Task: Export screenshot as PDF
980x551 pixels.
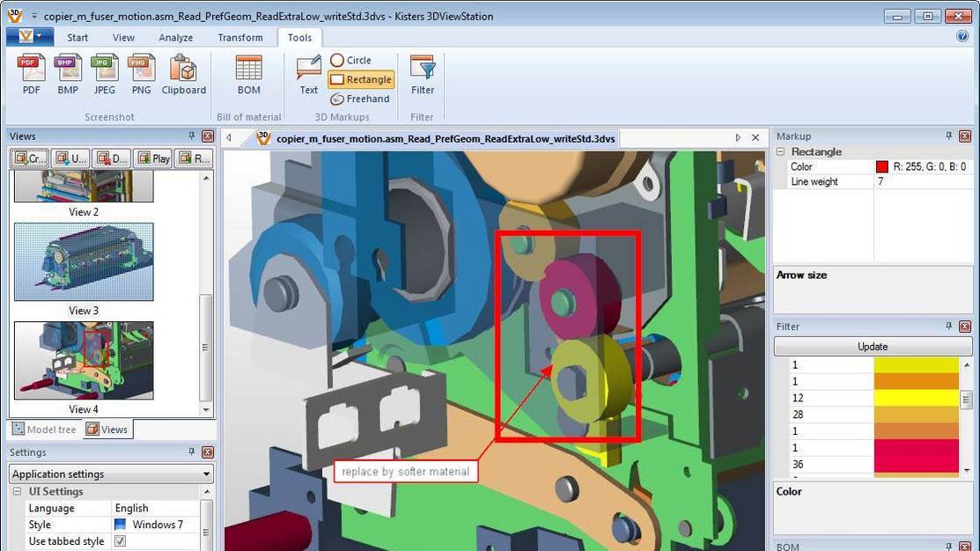Action: pos(32,74)
